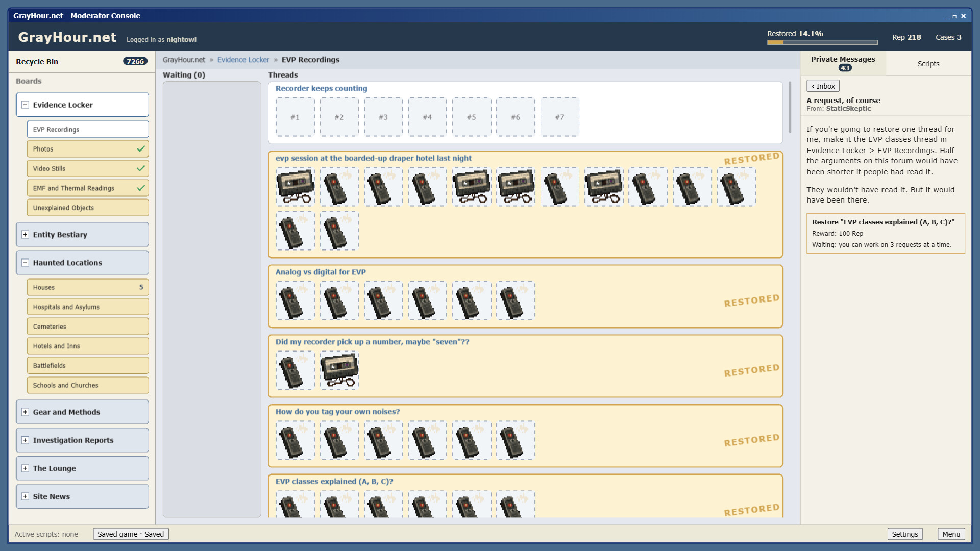Switch to the Private Messages tab

pyautogui.click(x=843, y=63)
